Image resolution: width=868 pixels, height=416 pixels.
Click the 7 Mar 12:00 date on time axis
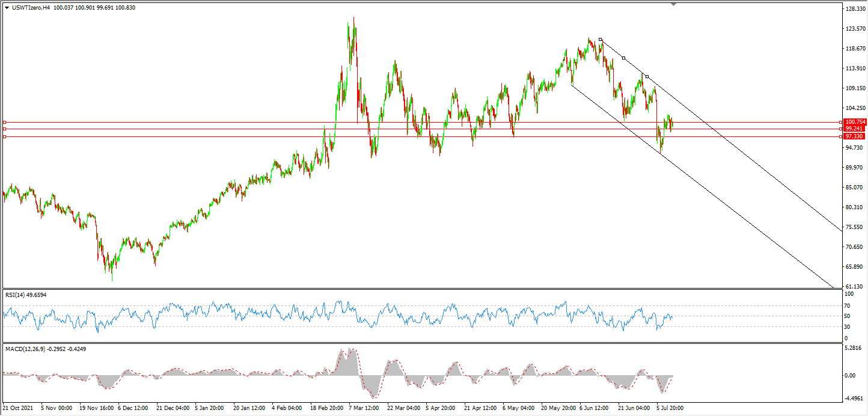click(362, 408)
